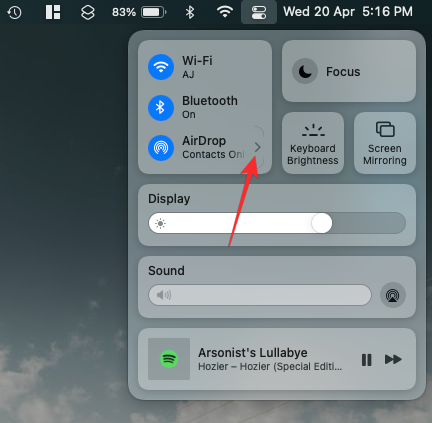Click the Spotify album artwork thumbnail
The width and height of the screenshot is (432, 423).
pyautogui.click(x=169, y=359)
